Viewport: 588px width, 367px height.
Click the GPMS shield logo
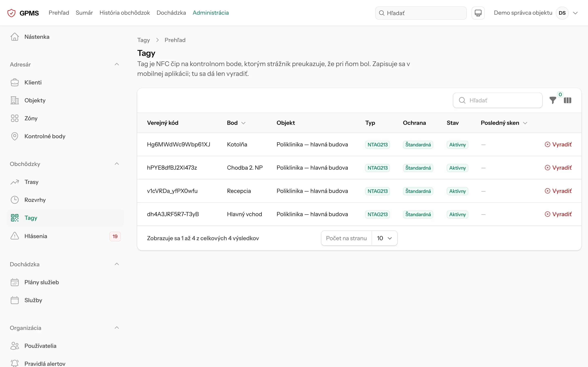pyautogui.click(x=11, y=13)
